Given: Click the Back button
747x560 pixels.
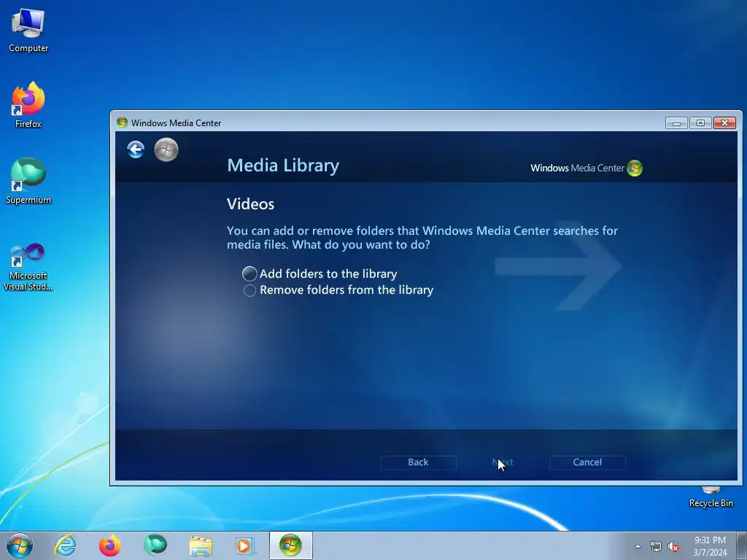Looking at the screenshot, I should [x=418, y=462].
